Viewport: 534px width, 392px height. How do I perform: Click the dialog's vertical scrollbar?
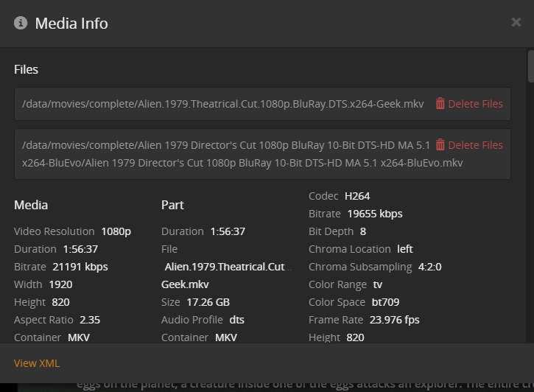tap(530, 66)
